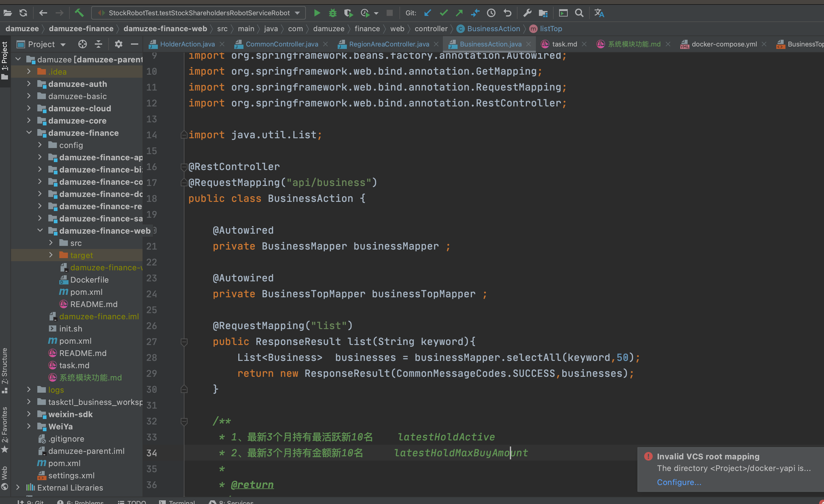Screen dimensions: 824x504
Task: Select damuzee-parent.iml in the tree
Action: coord(86,451)
